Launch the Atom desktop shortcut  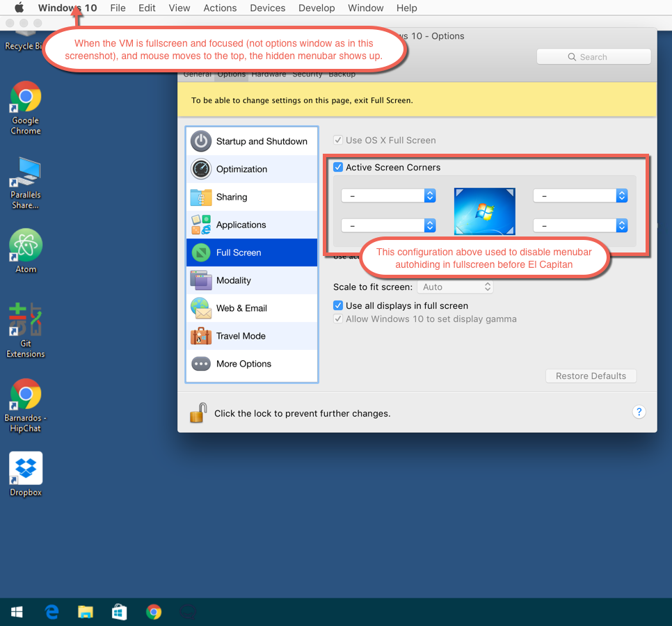pyautogui.click(x=26, y=251)
